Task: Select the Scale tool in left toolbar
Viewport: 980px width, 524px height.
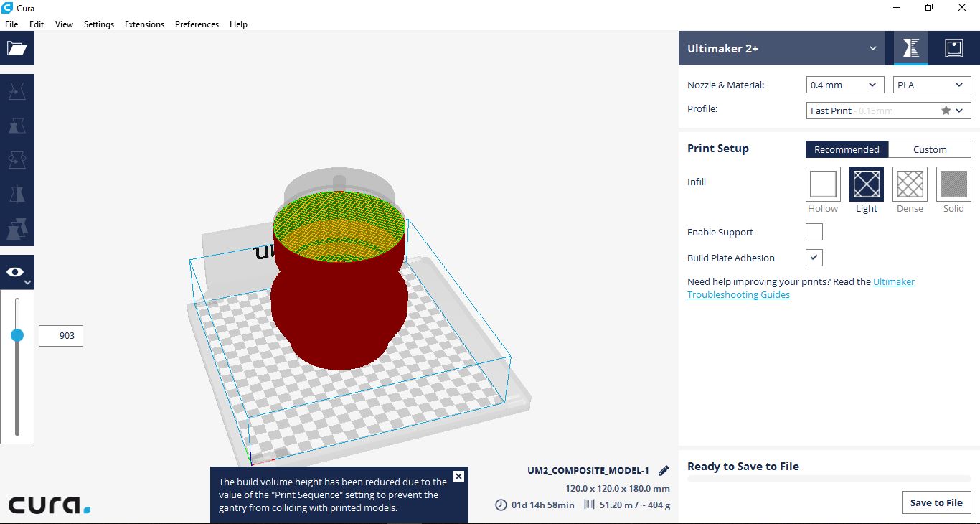Action: click(x=17, y=126)
